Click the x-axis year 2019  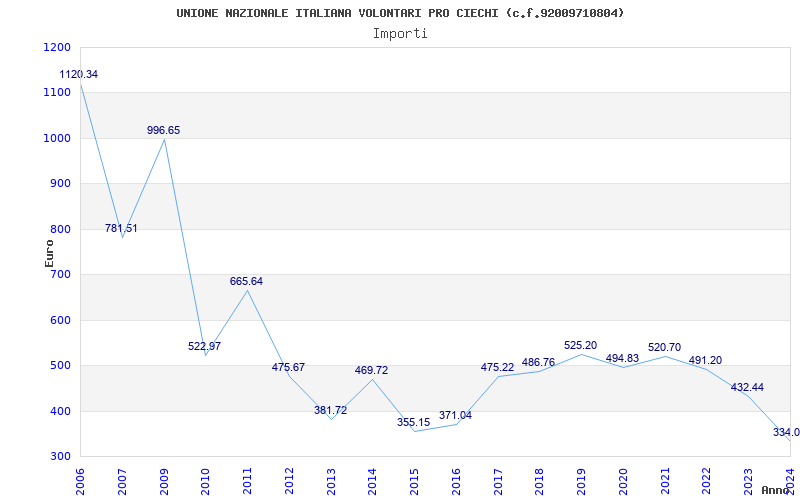(x=582, y=482)
